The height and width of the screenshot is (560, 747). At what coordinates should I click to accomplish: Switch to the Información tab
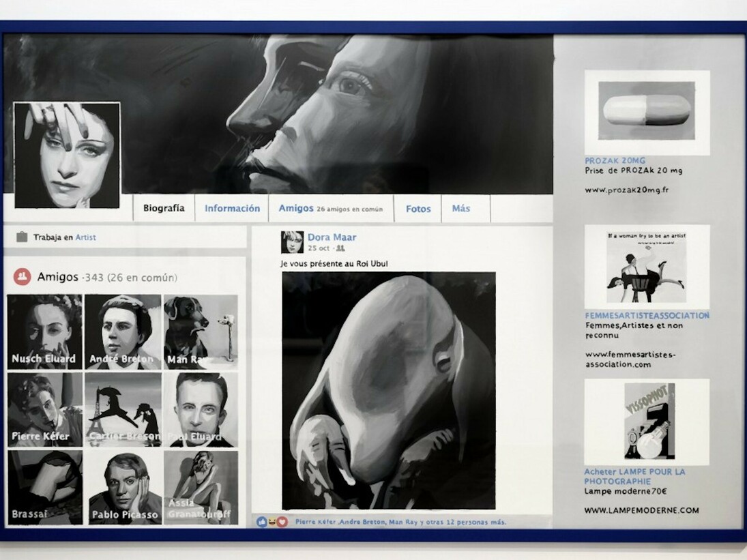click(232, 208)
